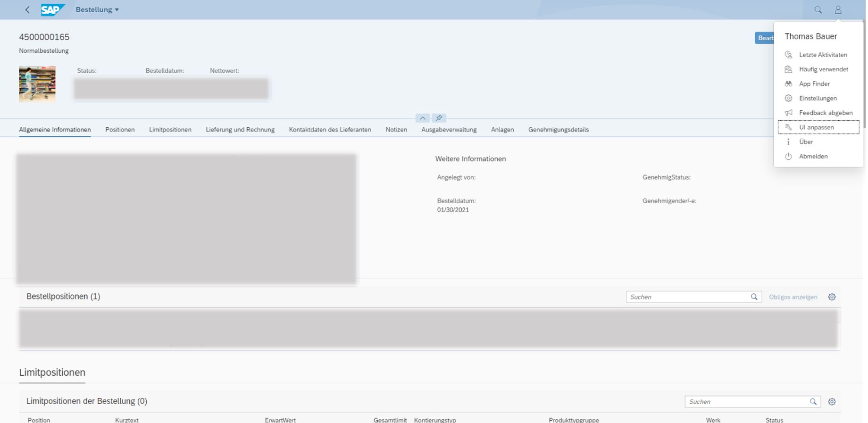Viewport: 868px width, 423px height.
Task: Switch to the Positionen tab
Action: (x=120, y=130)
